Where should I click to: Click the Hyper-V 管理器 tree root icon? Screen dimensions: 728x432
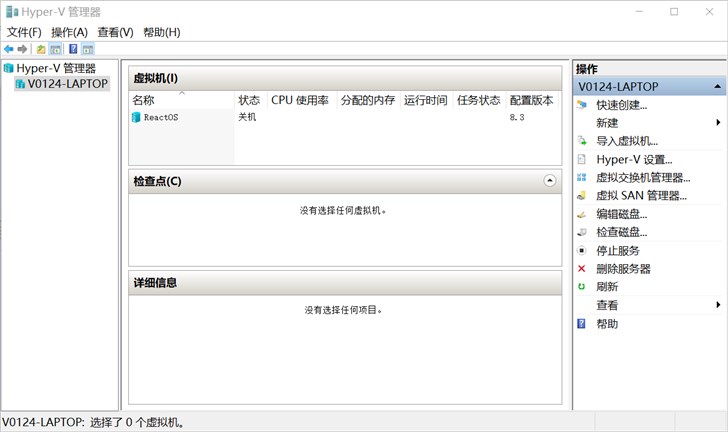pyautogui.click(x=8, y=68)
